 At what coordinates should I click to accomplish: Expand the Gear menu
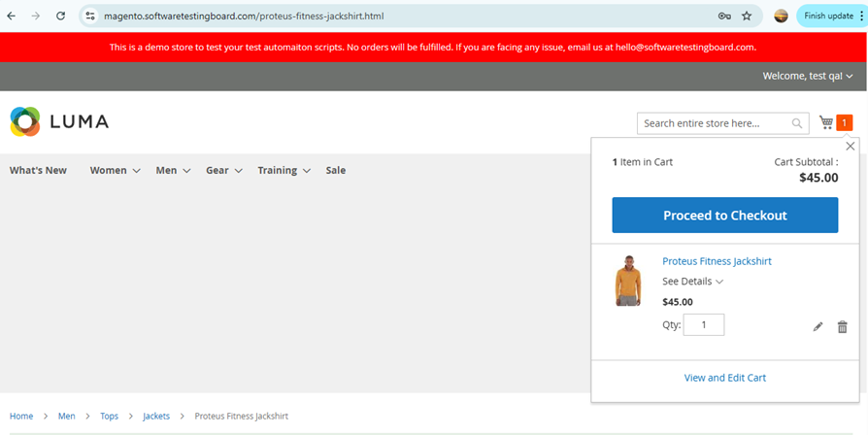222,170
